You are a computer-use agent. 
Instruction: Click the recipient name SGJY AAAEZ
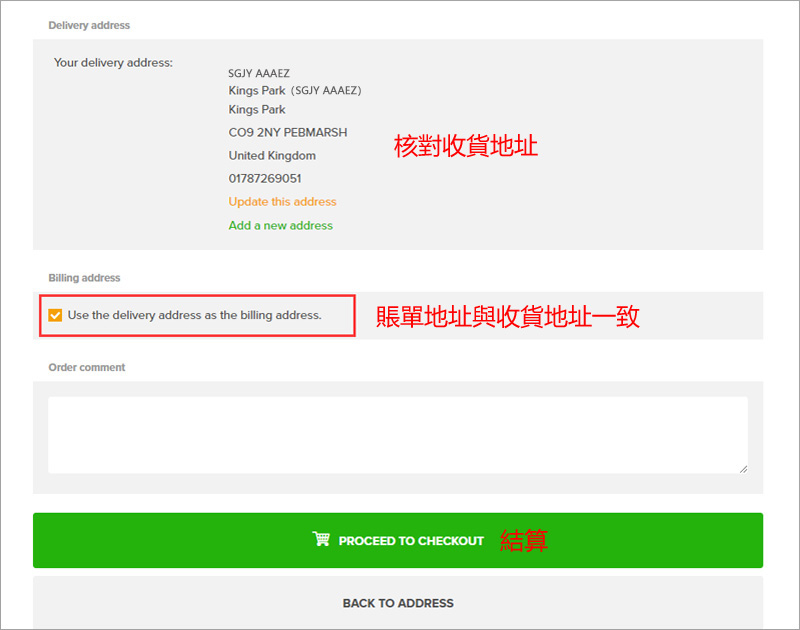pos(259,74)
